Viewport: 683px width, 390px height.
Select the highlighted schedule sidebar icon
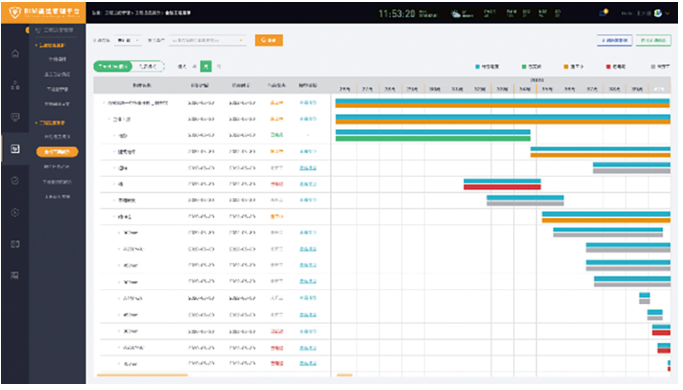coord(15,149)
